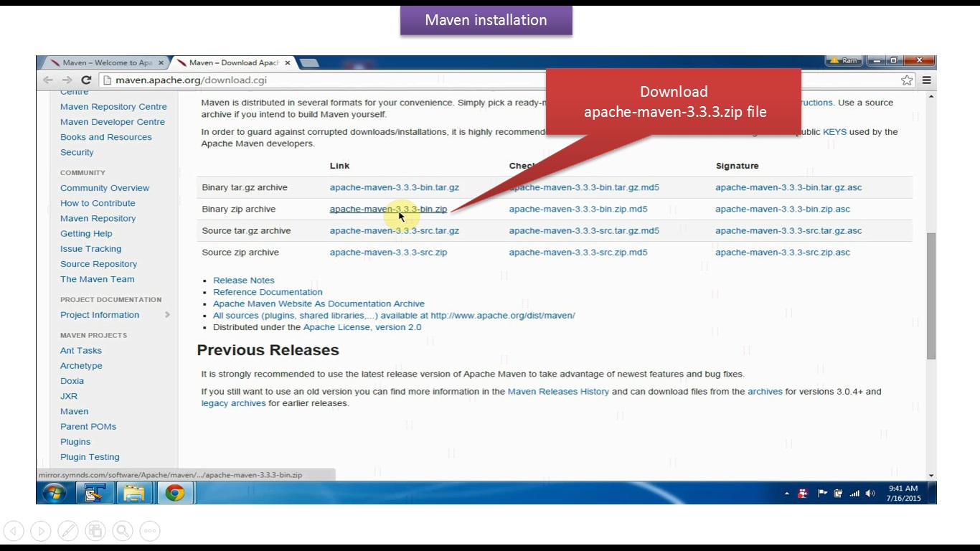Close the Maven – Welcome tab
980x551 pixels.
[x=161, y=63]
